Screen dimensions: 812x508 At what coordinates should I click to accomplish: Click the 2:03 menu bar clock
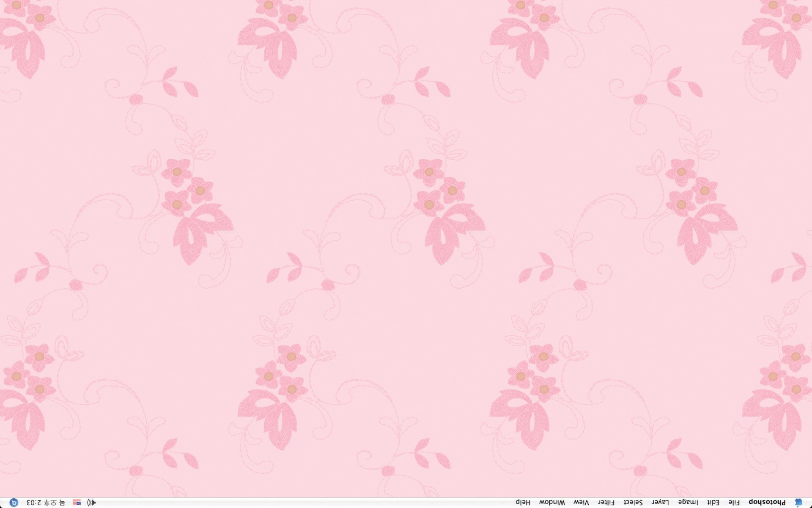(x=33, y=502)
